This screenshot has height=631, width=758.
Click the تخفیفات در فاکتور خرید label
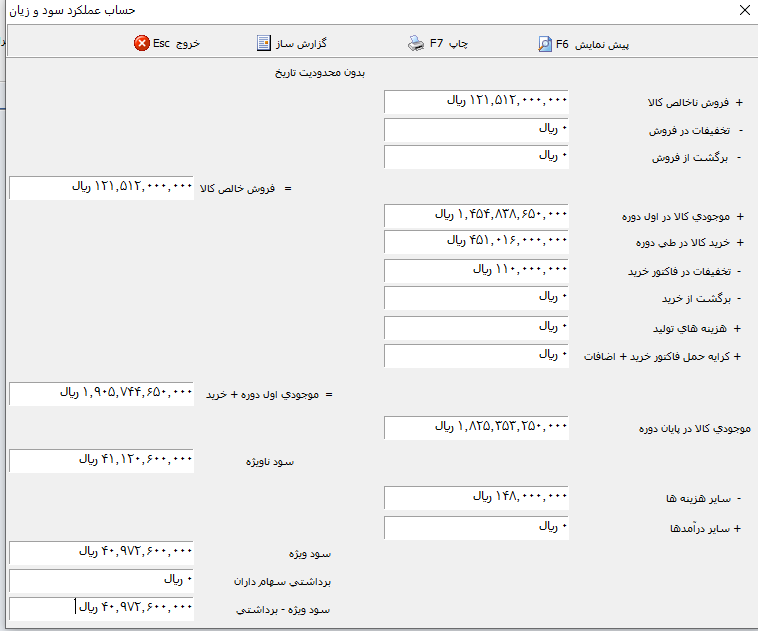point(680,272)
